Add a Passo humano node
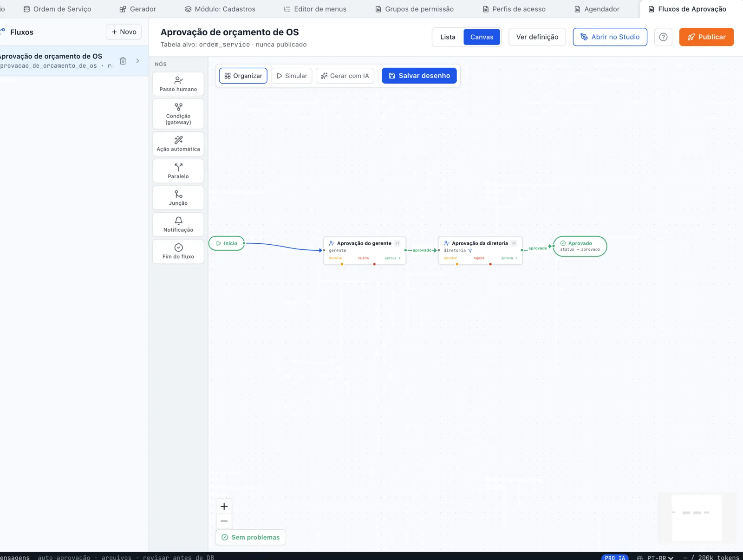 (178, 84)
